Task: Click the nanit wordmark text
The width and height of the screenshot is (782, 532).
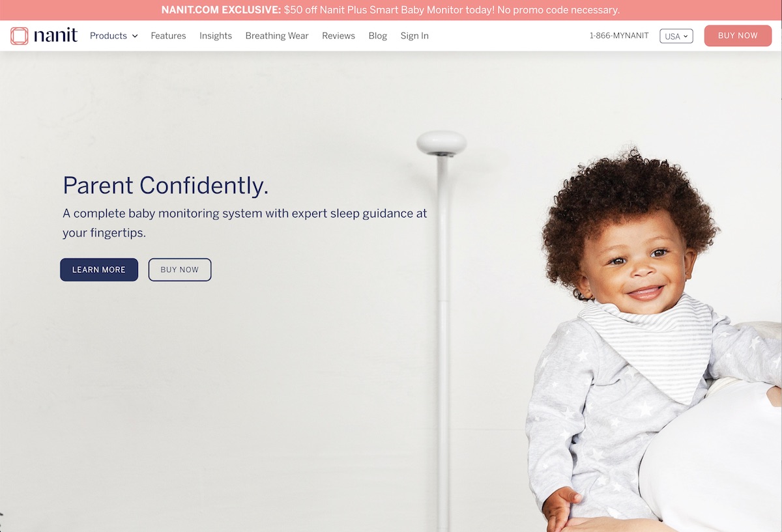Action: (x=56, y=35)
